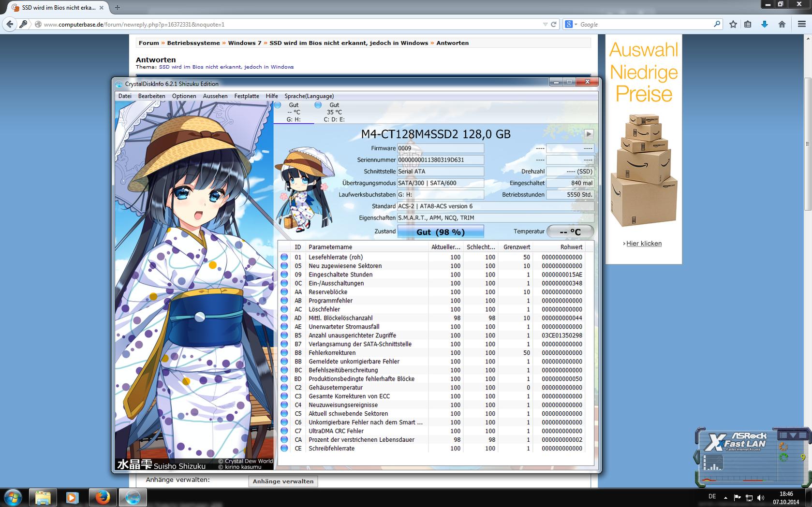Screen dimensions: 812x507
Task: Show hidden tray icons with the arrow
Action: click(x=725, y=497)
